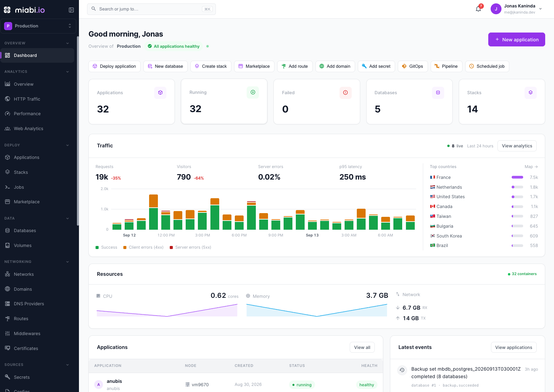
Task: Click the anubis application avatar
Action: coord(99,385)
